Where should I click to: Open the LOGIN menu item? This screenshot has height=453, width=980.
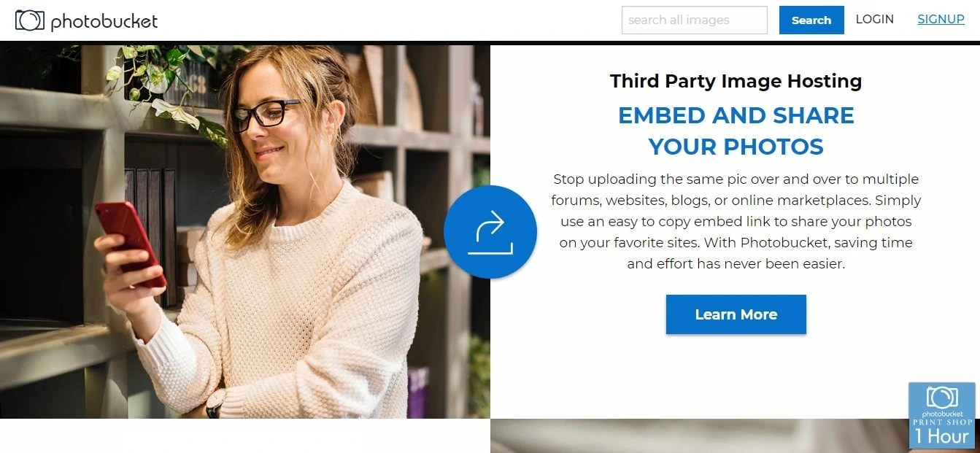874,20
